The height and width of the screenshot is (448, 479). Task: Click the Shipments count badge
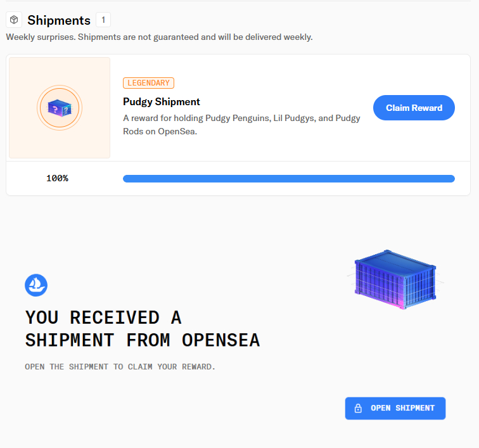click(x=103, y=20)
